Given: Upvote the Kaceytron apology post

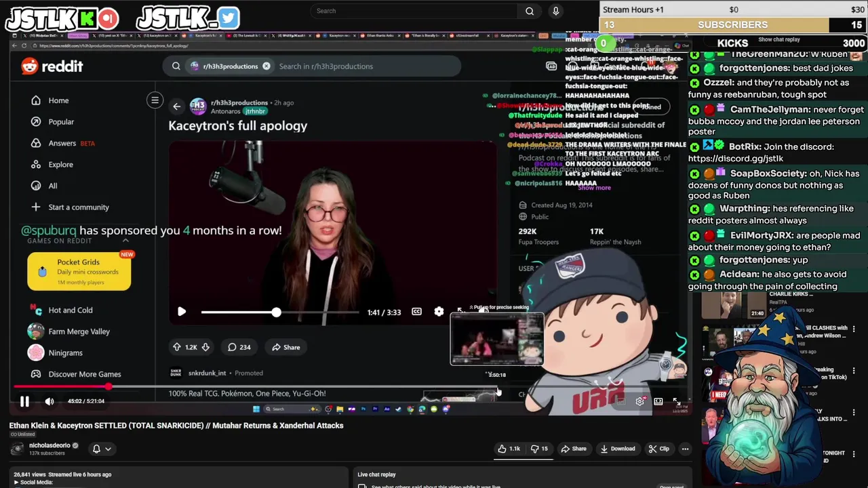Looking at the screenshot, I should point(177,347).
